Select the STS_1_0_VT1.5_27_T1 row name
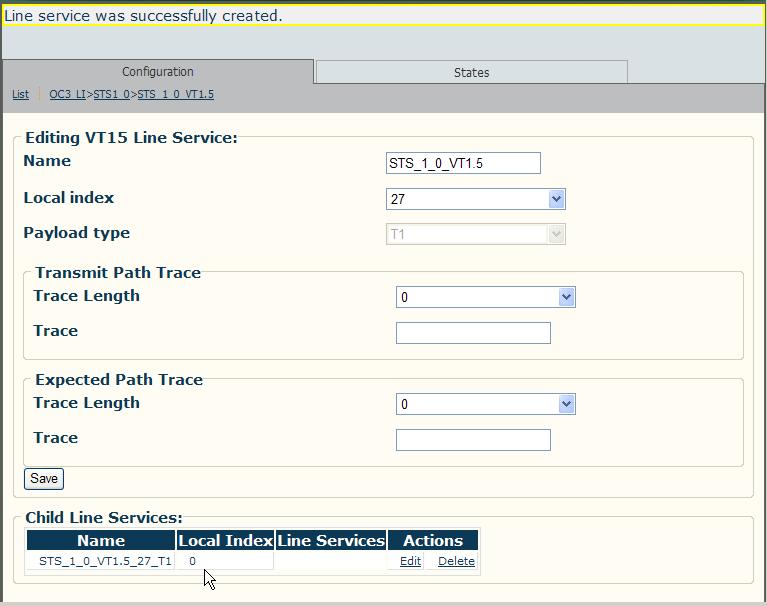Screen dimensions: 767x606 [x=105, y=561]
